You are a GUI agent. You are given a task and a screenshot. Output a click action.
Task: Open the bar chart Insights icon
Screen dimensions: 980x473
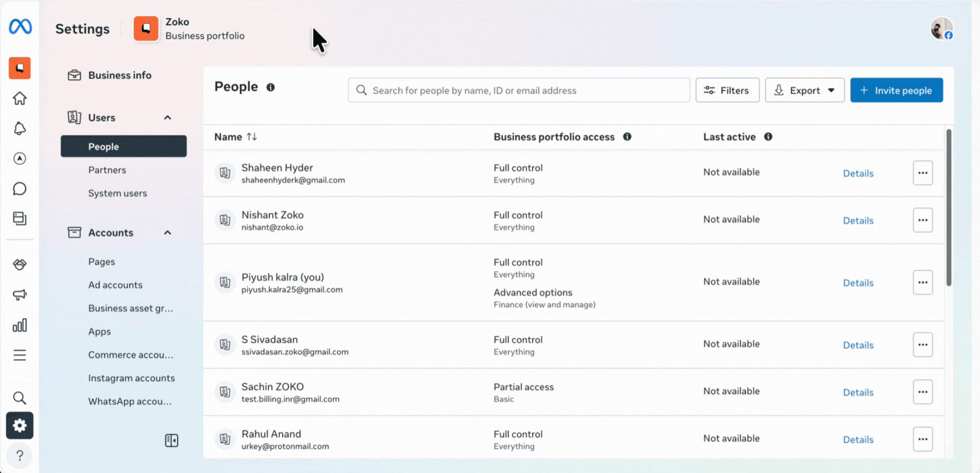20,325
